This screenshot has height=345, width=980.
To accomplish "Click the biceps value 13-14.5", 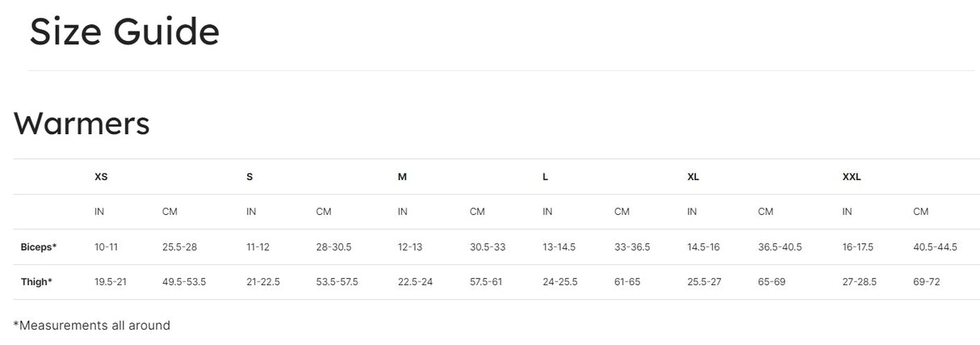I will click(559, 247).
